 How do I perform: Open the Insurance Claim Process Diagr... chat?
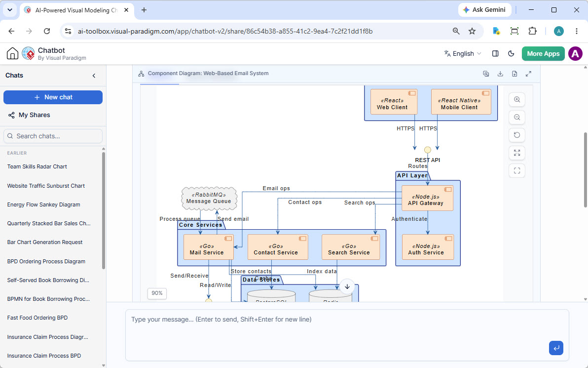click(48, 337)
